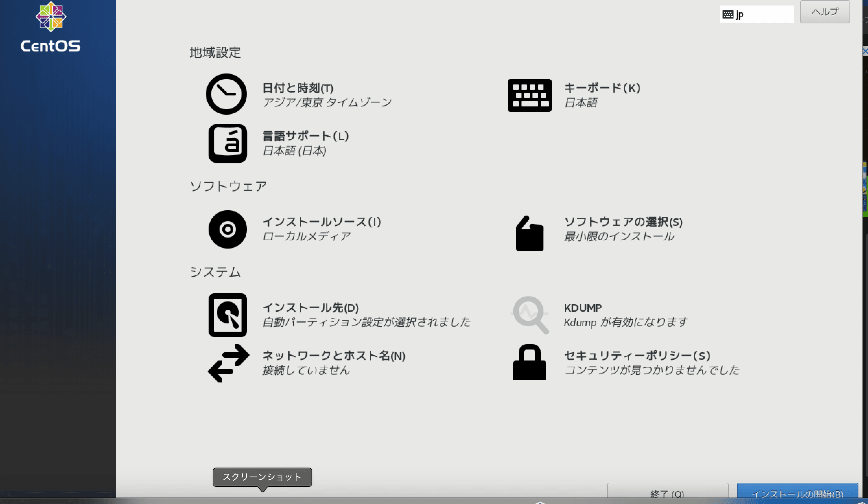This screenshot has width=868, height=504.
Task: Open keyboard settings via the keyboard icon
Action: point(529,95)
